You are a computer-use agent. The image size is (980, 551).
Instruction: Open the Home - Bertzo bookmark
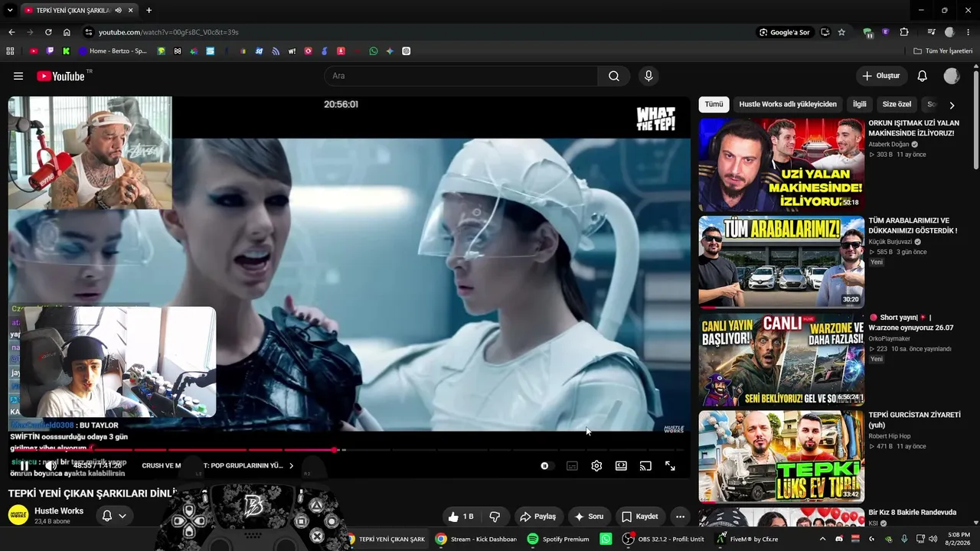click(x=113, y=51)
